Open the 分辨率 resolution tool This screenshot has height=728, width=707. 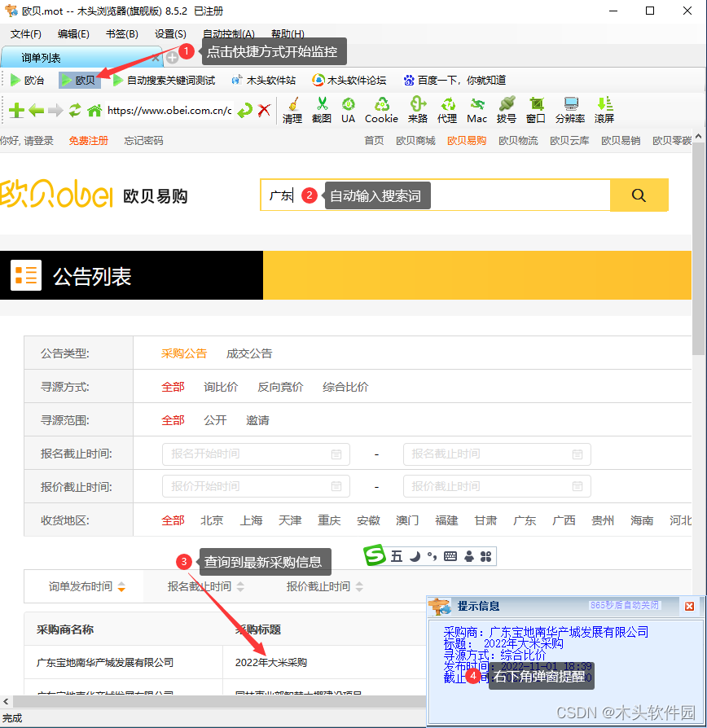click(570, 111)
